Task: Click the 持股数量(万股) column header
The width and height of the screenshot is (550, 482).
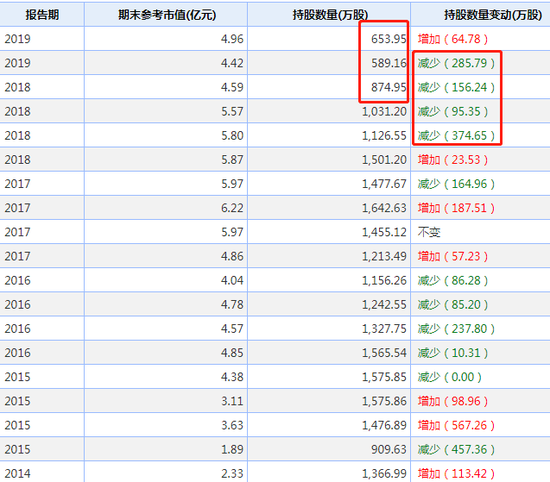Action: (330, 15)
